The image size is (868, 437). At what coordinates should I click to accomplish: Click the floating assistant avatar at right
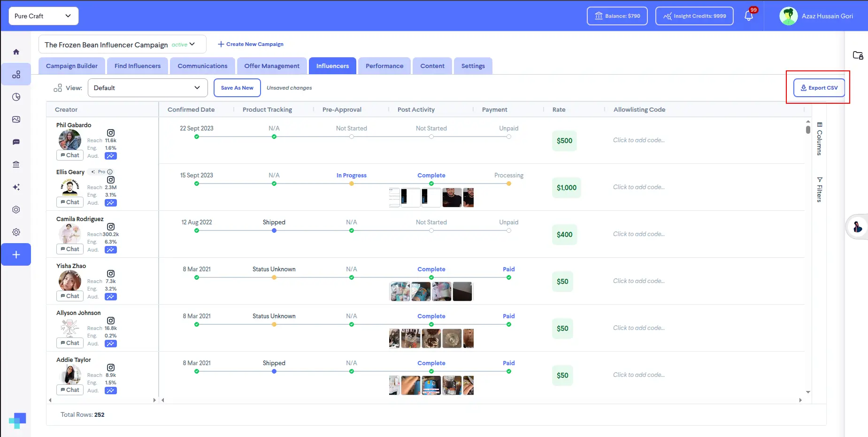pyautogui.click(x=857, y=227)
